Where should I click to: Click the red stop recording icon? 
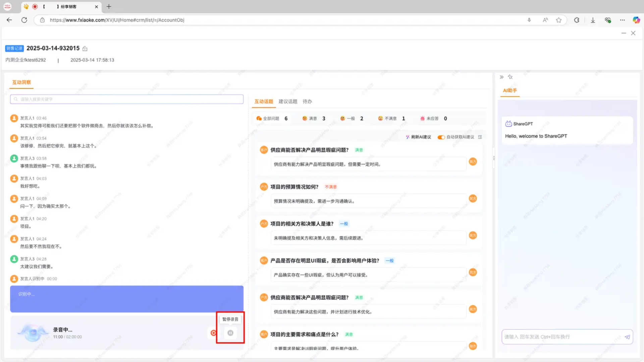pos(213,333)
